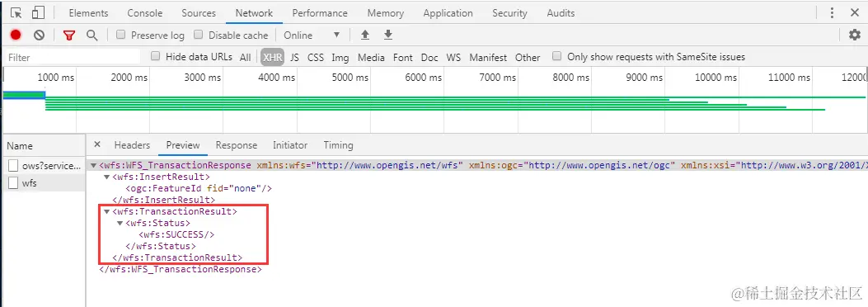Filter requests by Other
This screenshot has width=868, height=307.
coord(528,57)
